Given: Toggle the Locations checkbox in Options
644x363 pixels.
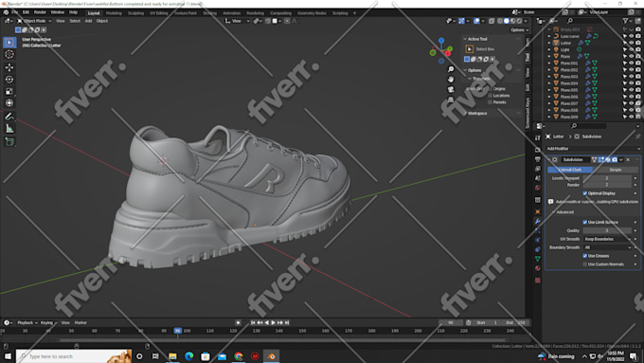Looking at the screenshot, I should pos(490,96).
